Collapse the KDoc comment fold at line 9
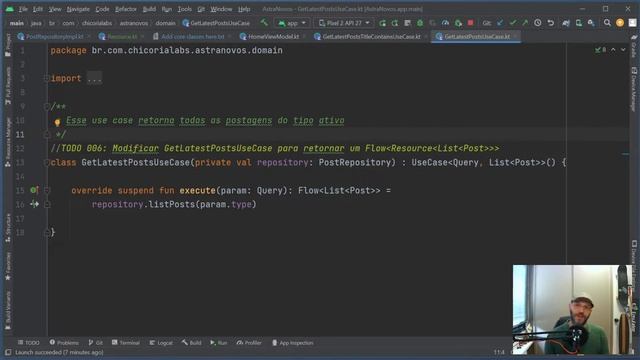 point(47,107)
